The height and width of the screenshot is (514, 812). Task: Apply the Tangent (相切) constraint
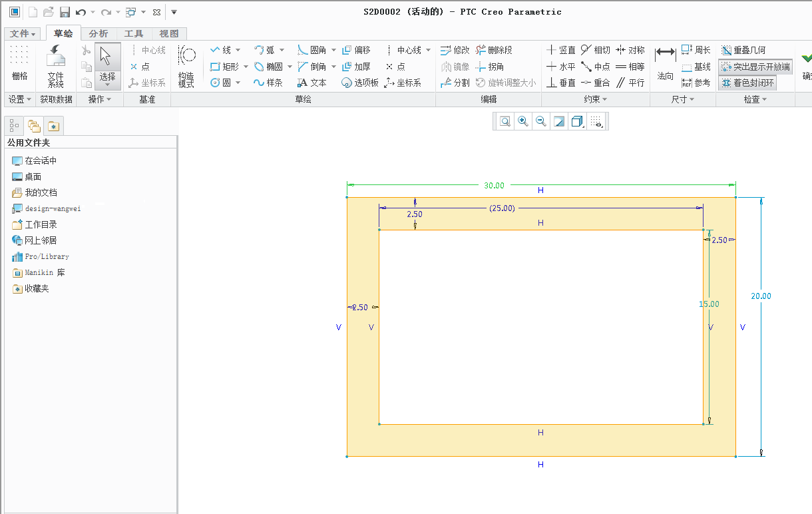[x=595, y=50]
